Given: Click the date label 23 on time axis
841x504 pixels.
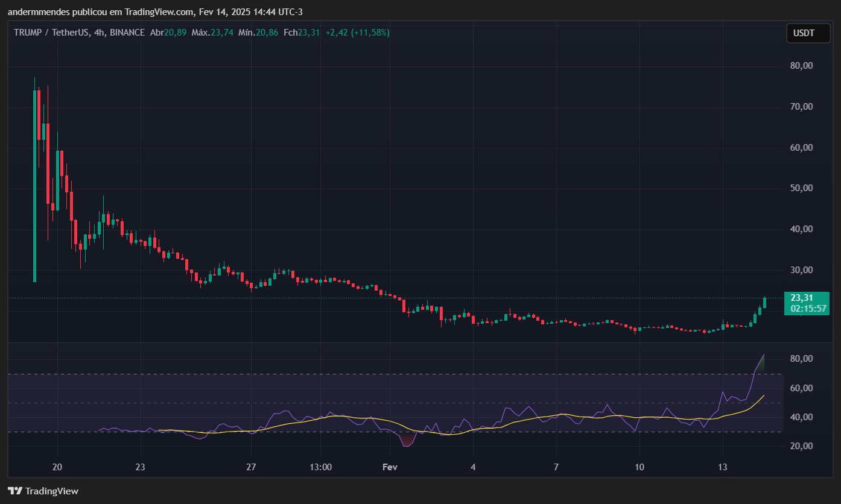Looking at the screenshot, I should point(140,467).
